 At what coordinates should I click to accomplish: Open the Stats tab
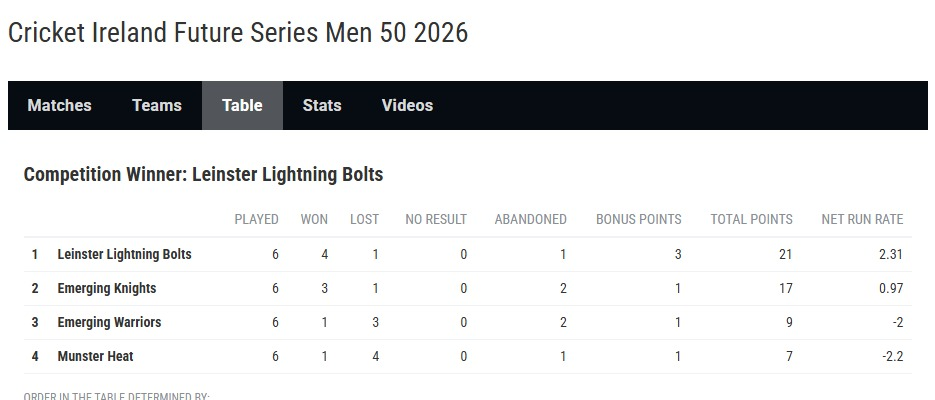(x=322, y=106)
